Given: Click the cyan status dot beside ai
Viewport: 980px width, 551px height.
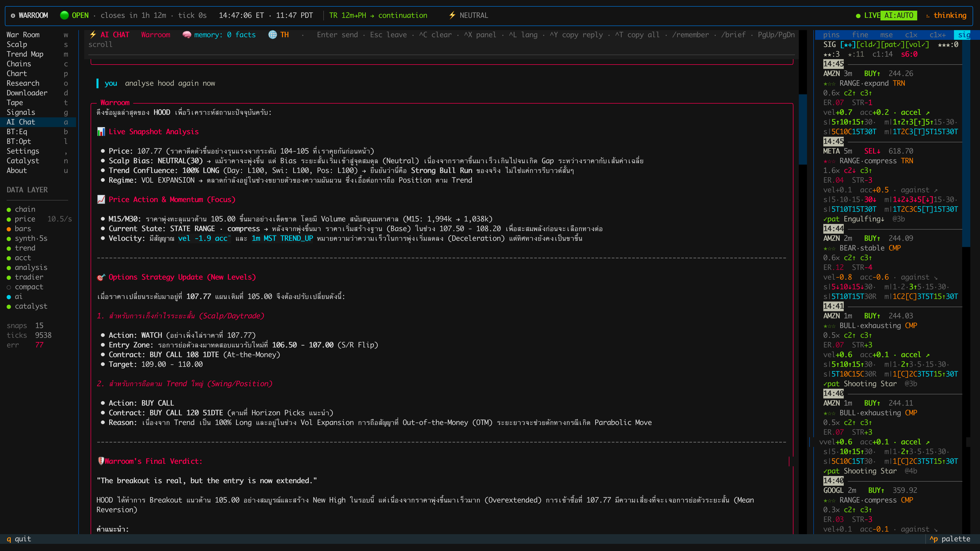Looking at the screenshot, I should (9, 297).
